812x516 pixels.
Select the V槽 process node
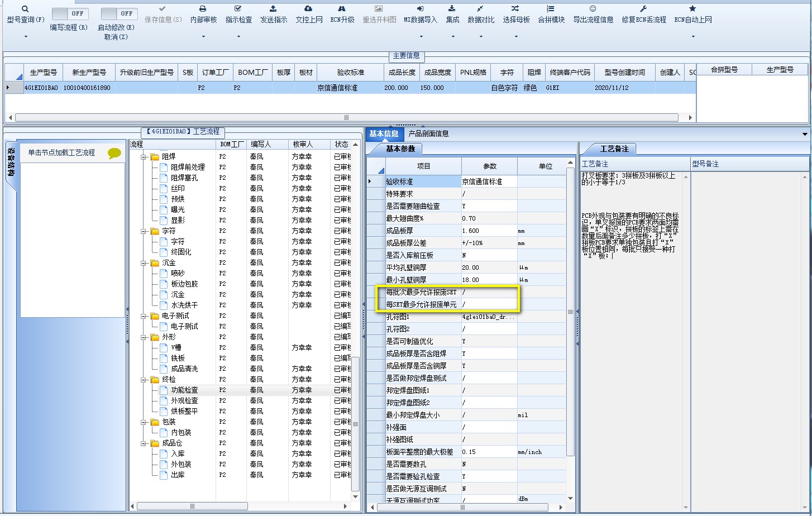178,348
